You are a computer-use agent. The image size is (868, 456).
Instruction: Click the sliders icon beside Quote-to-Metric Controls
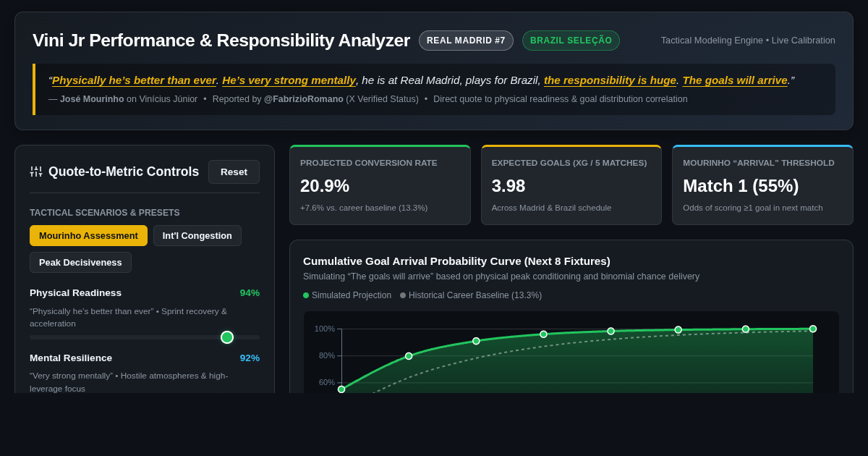(x=36, y=172)
